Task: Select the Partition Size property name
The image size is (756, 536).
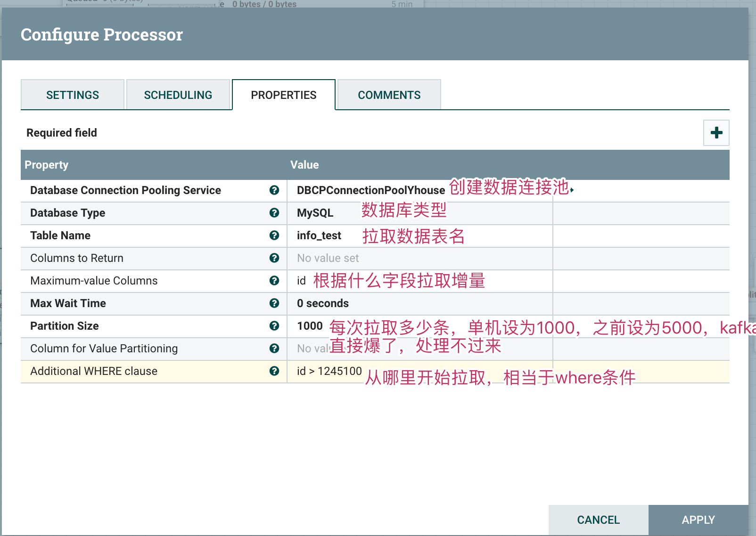Action: (65, 326)
